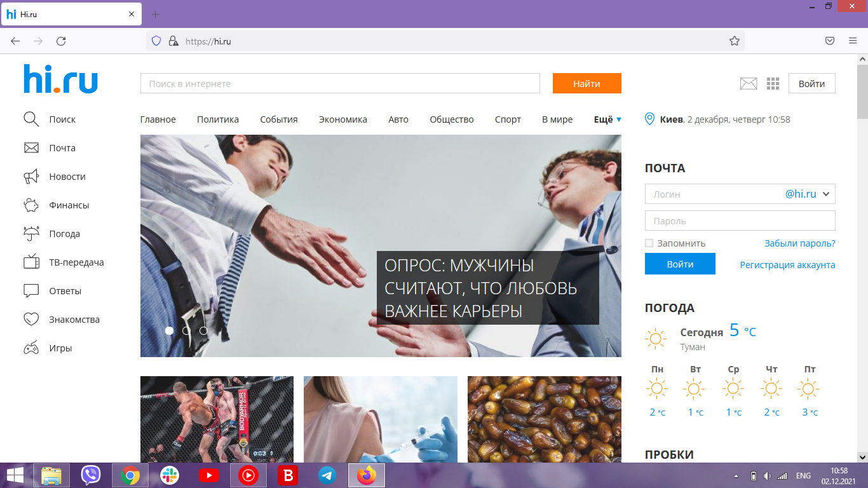
Task: Open the Общество tab
Action: point(452,119)
